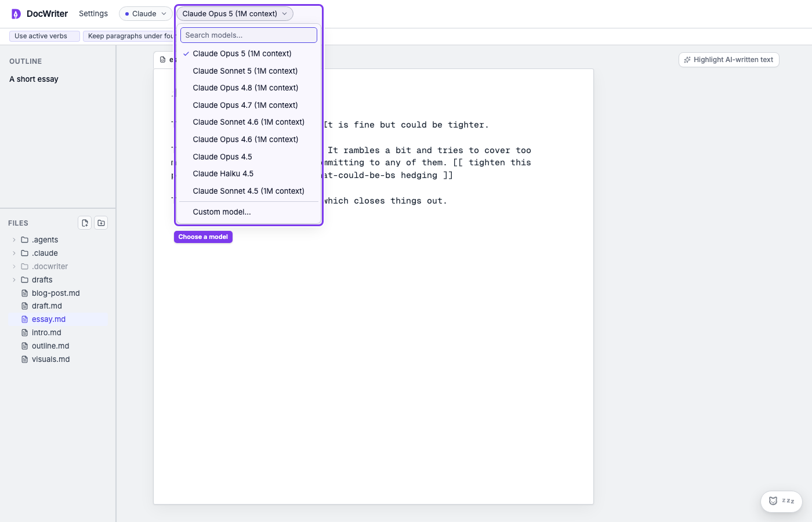Click the file icon beside outline.md
Viewport: 812px width, 522px height.
click(x=24, y=346)
